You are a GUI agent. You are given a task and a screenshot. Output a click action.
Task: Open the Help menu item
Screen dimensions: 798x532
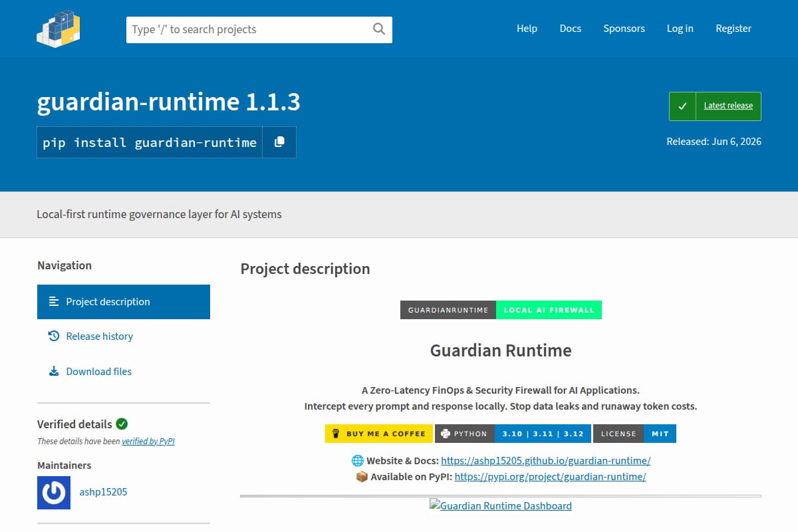click(x=527, y=29)
